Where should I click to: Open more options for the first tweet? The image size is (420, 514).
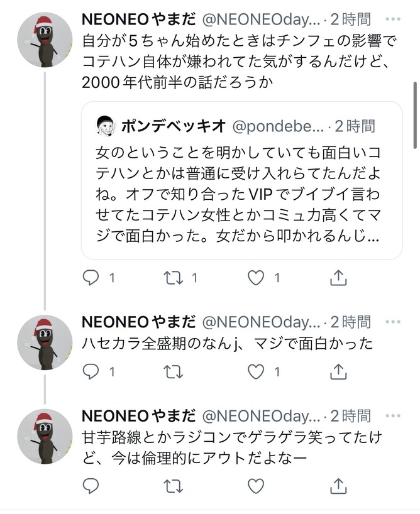point(394,19)
